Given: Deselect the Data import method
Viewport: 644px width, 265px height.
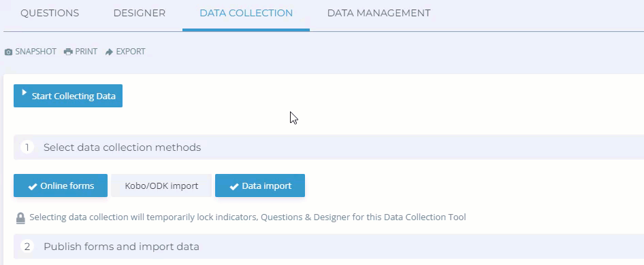Looking at the screenshot, I should (x=260, y=185).
